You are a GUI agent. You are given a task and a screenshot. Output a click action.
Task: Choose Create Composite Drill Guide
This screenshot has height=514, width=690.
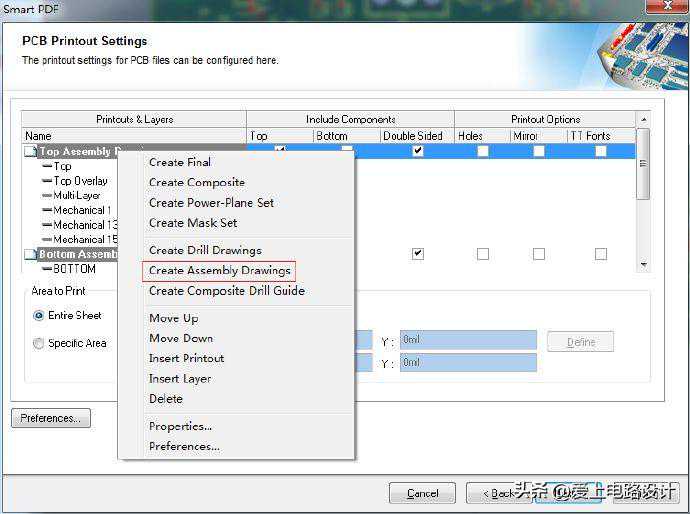pos(226,291)
